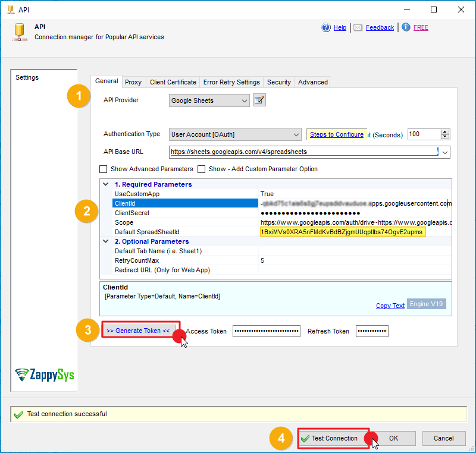Click the ZappySys logo in the sidebar

45,375
